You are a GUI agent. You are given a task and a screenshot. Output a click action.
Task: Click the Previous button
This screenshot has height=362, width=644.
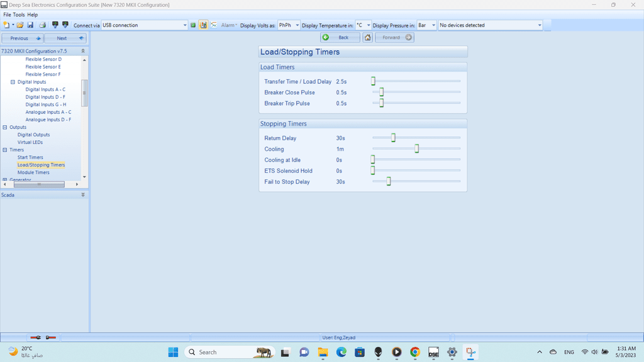pyautogui.click(x=22, y=38)
